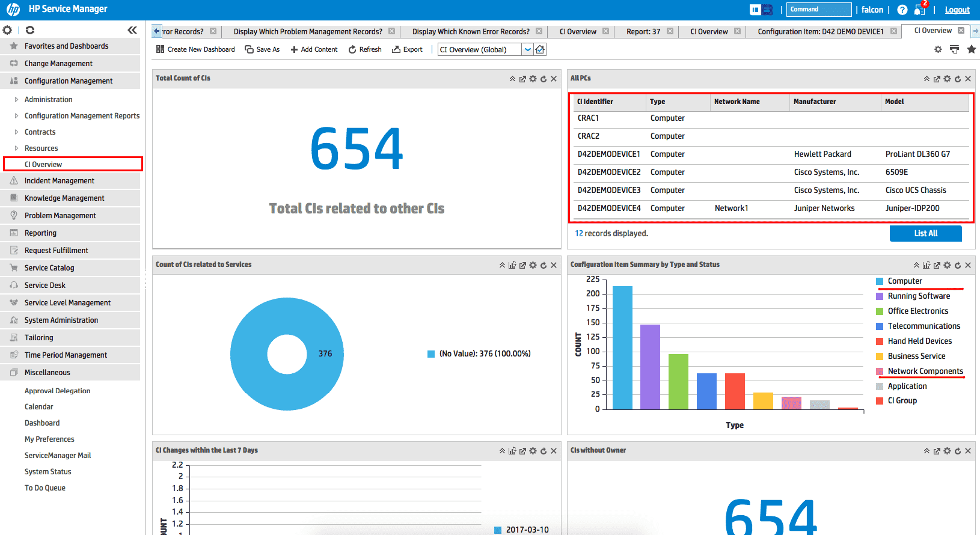Image resolution: width=980 pixels, height=535 pixels.
Task: Open To Do Queue link
Action: [45, 488]
